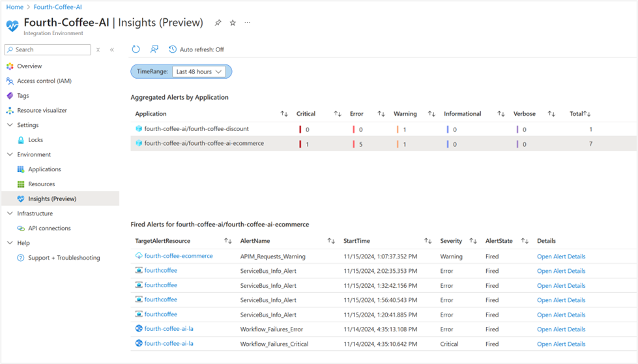Favorite the page with star icon
Screen dimensions: 638x364
(x=233, y=23)
